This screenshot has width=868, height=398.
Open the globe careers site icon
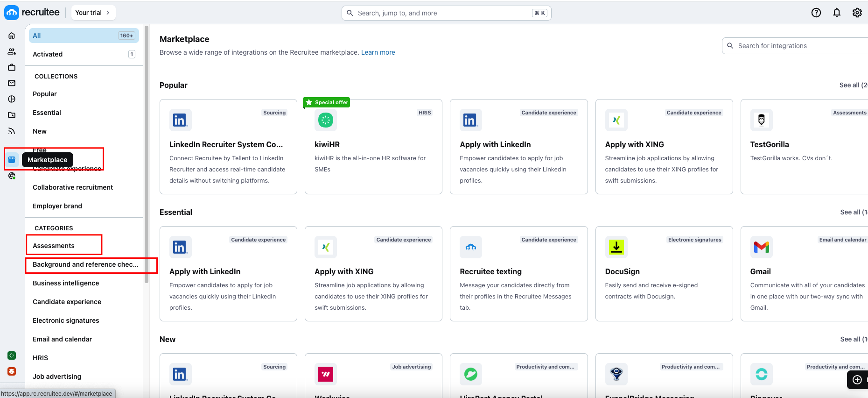point(12,176)
